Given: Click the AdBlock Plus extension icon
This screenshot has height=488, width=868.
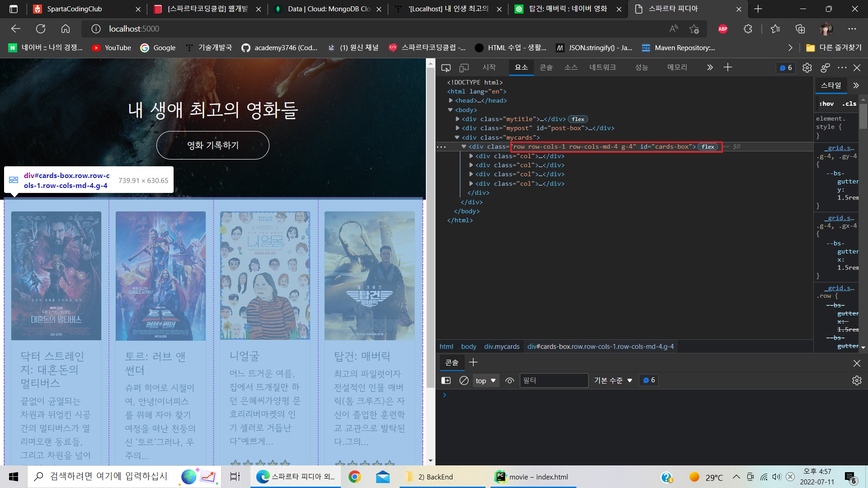Looking at the screenshot, I should coord(723,29).
